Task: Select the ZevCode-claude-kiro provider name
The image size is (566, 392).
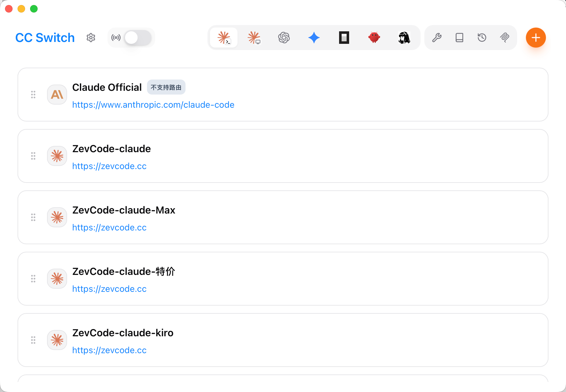Action: click(x=123, y=333)
